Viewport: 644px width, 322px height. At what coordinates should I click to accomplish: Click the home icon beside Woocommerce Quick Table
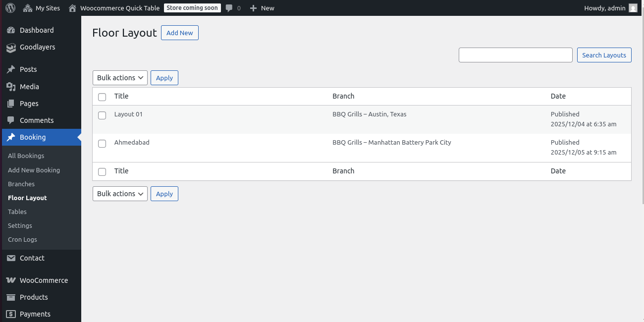pyautogui.click(x=73, y=8)
